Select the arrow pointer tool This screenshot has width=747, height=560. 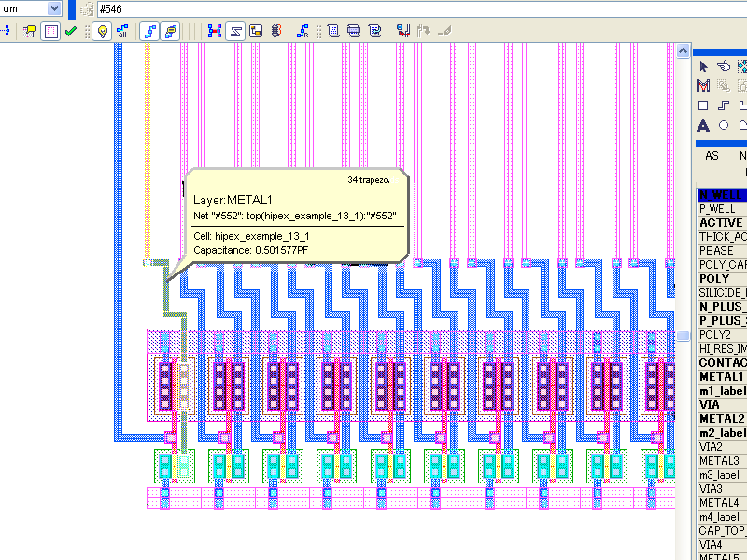[x=704, y=66]
